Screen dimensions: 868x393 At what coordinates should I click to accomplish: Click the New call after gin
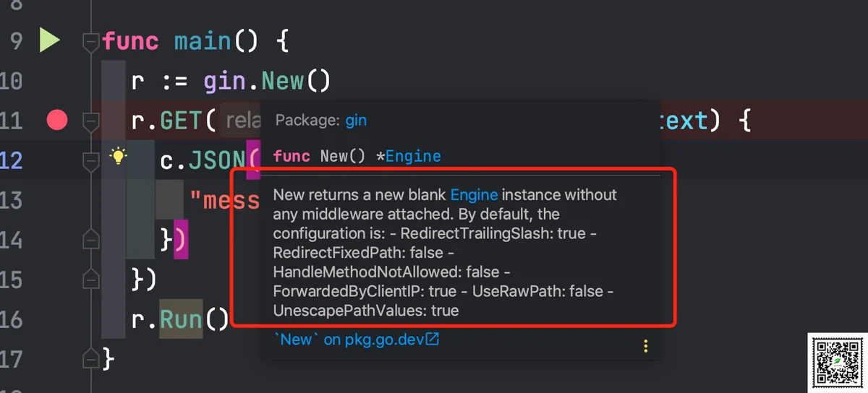283,81
